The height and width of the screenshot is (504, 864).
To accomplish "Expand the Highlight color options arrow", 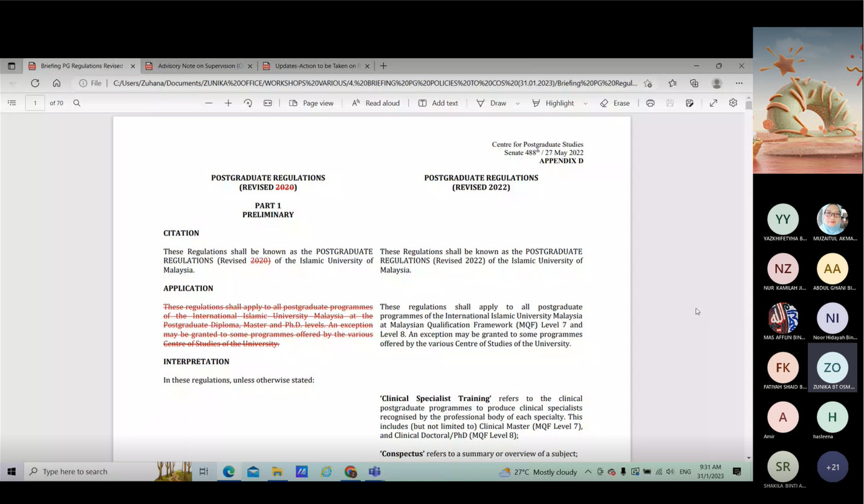I will click(585, 103).
